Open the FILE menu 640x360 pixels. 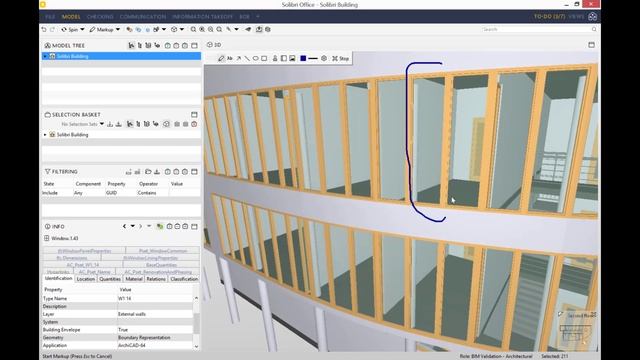(50, 17)
